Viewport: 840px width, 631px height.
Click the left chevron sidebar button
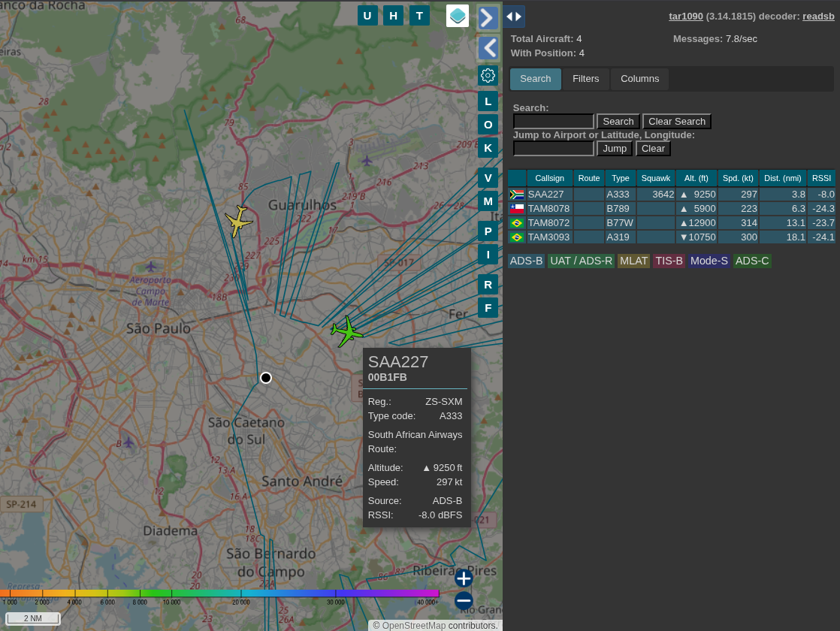click(x=488, y=48)
